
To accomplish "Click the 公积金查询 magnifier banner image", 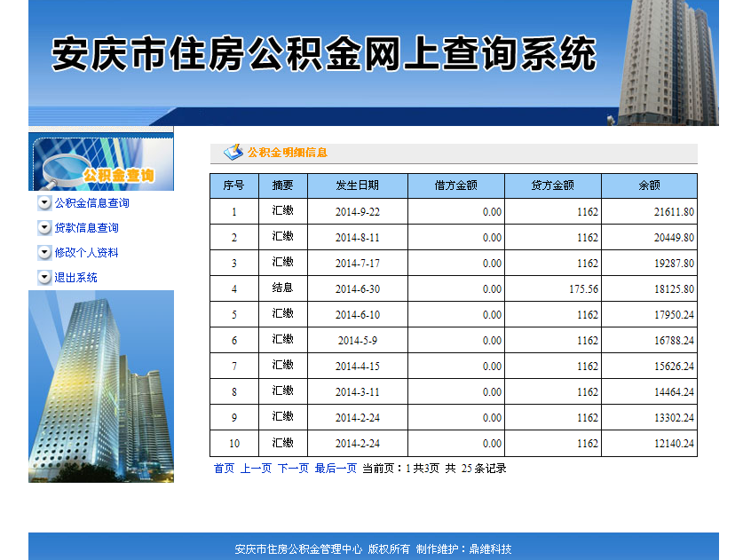I will pyautogui.click(x=101, y=162).
